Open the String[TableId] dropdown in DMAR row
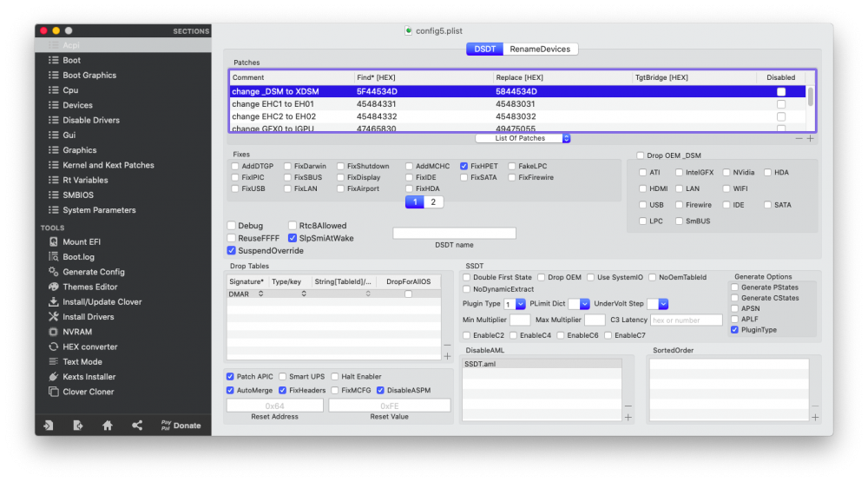Image resolution: width=868 pixels, height=482 pixels. coord(368,294)
